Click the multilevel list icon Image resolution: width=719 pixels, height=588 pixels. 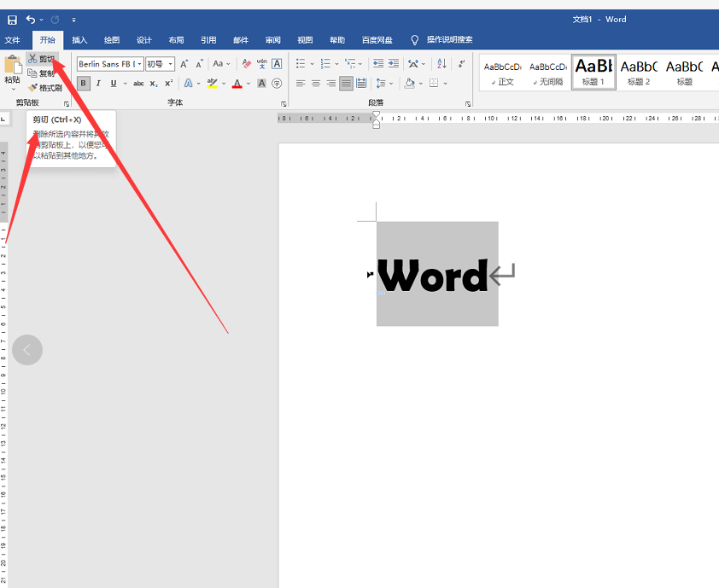[x=350, y=64]
